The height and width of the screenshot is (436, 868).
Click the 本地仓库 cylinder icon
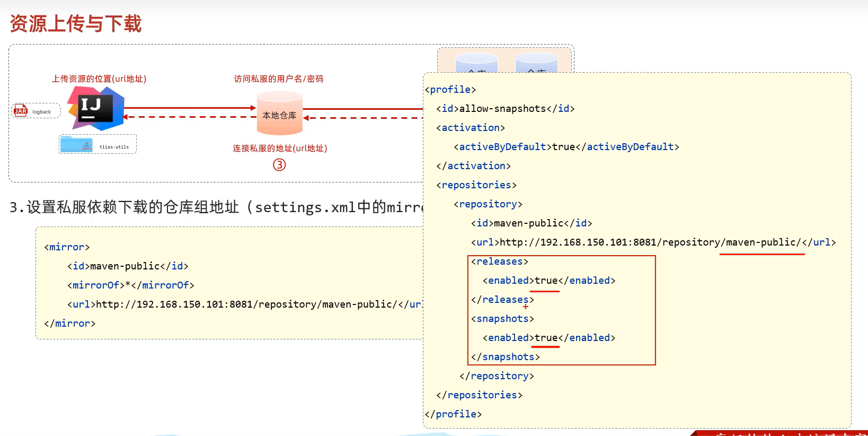coord(280,113)
